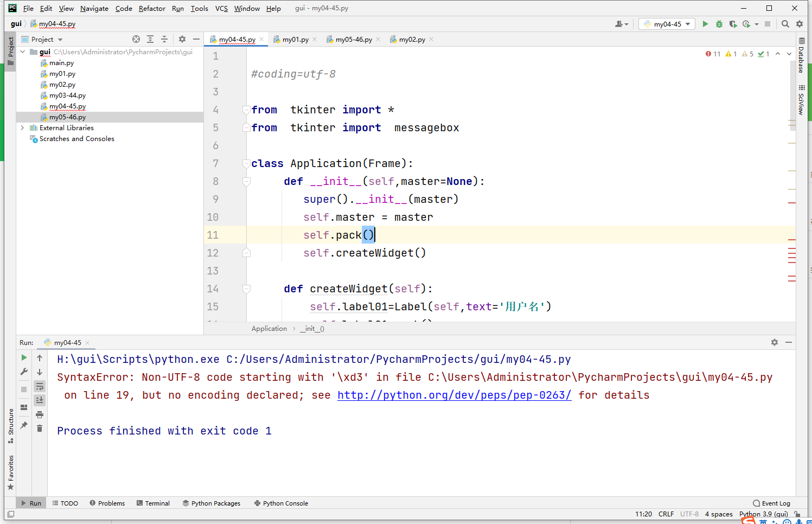Open the my04-45 run configuration dropdown
Screen dimensions: 812x524
[667, 24]
